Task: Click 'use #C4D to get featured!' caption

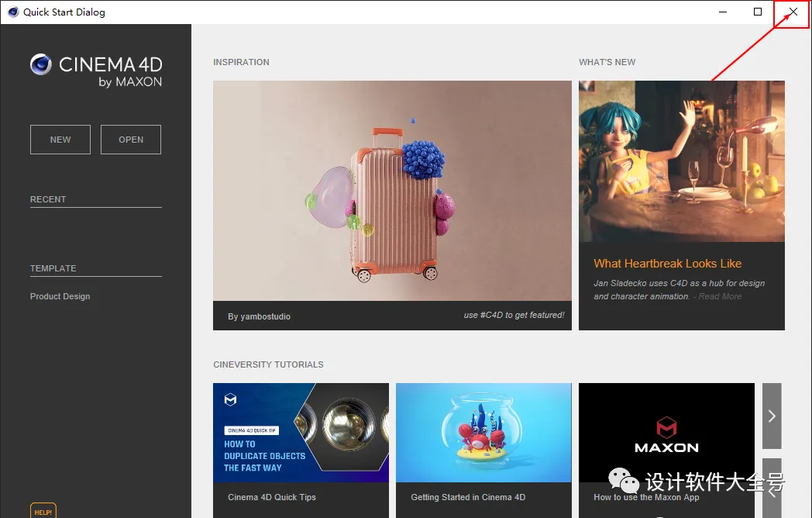Action: tap(514, 315)
